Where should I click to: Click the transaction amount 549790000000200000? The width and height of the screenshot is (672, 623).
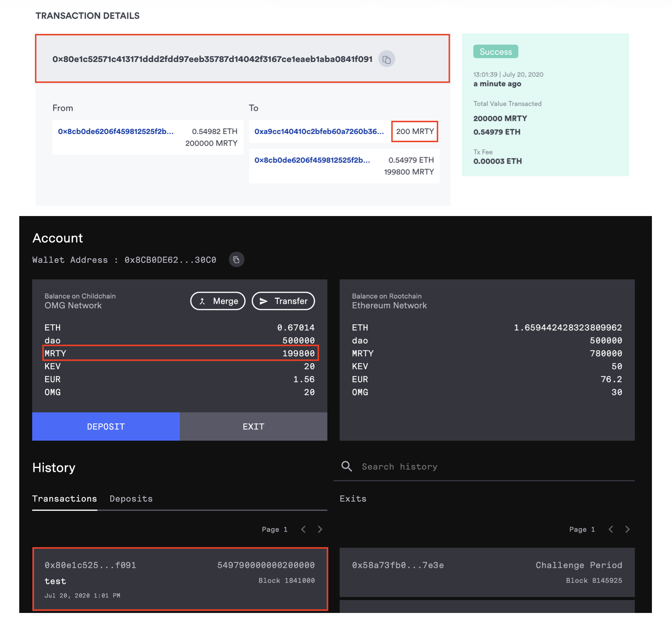(x=266, y=565)
